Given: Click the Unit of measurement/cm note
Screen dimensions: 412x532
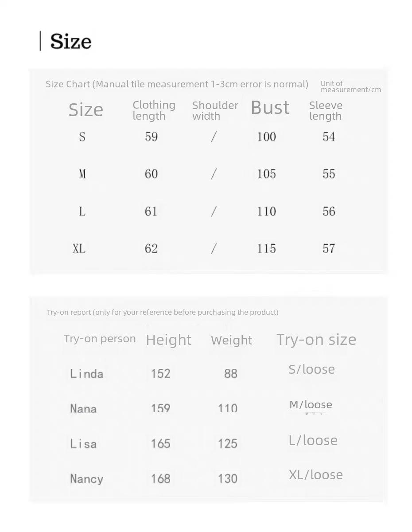Looking at the screenshot, I should coord(351,86).
